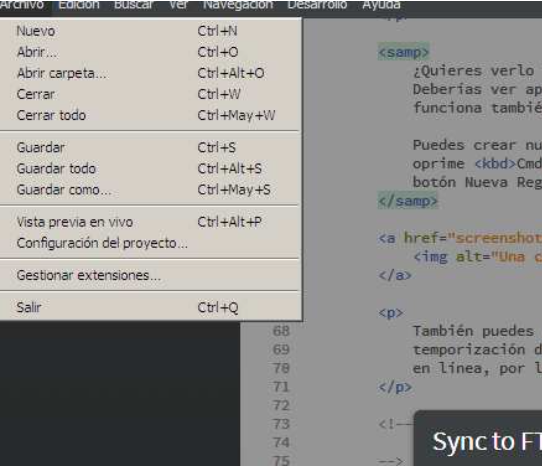Screen dimensions: 542x468
Task: Click the 'Deberías ver ap' code line
Action: (478, 90)
